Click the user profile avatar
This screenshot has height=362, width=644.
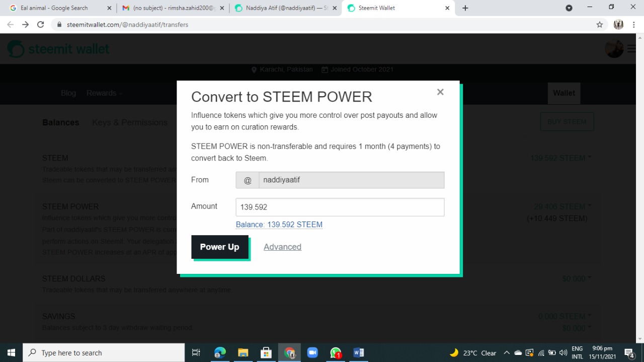pyautogui.click(x=614, y=49)
